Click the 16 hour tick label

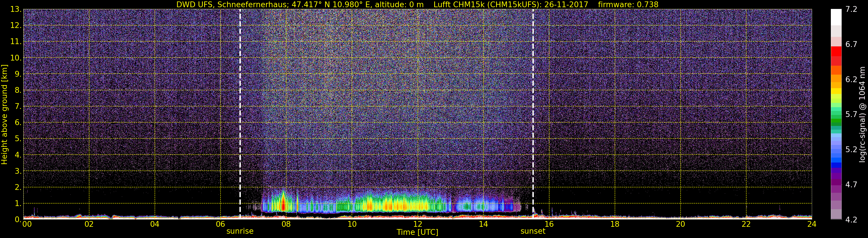549,224
